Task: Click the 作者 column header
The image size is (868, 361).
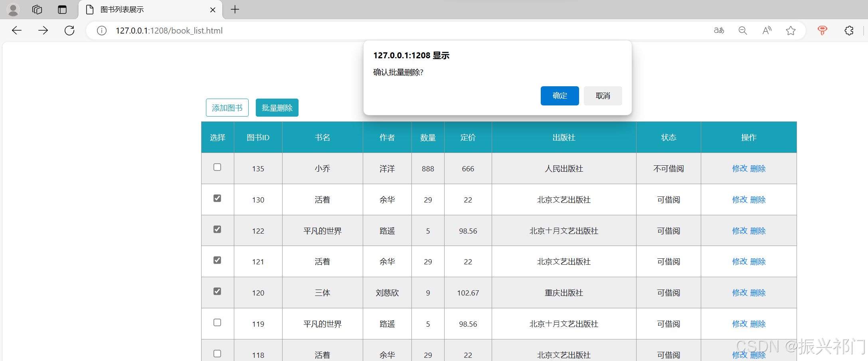Action: 387,137
